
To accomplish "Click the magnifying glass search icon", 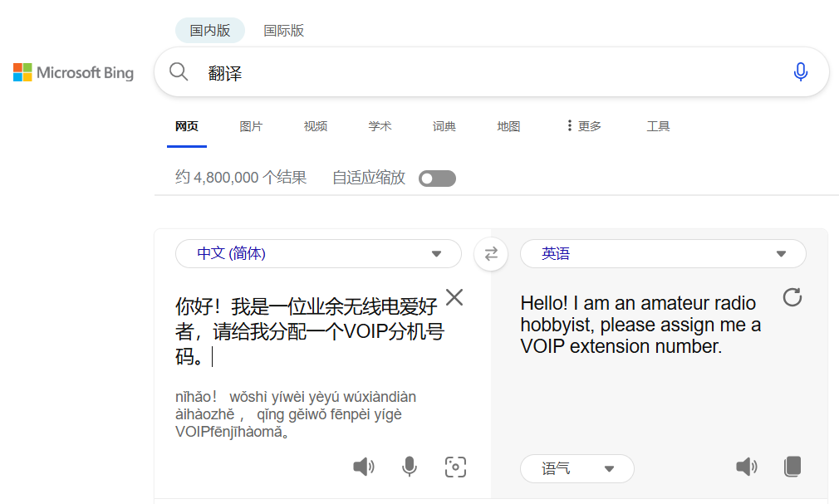I will point(179,72).
